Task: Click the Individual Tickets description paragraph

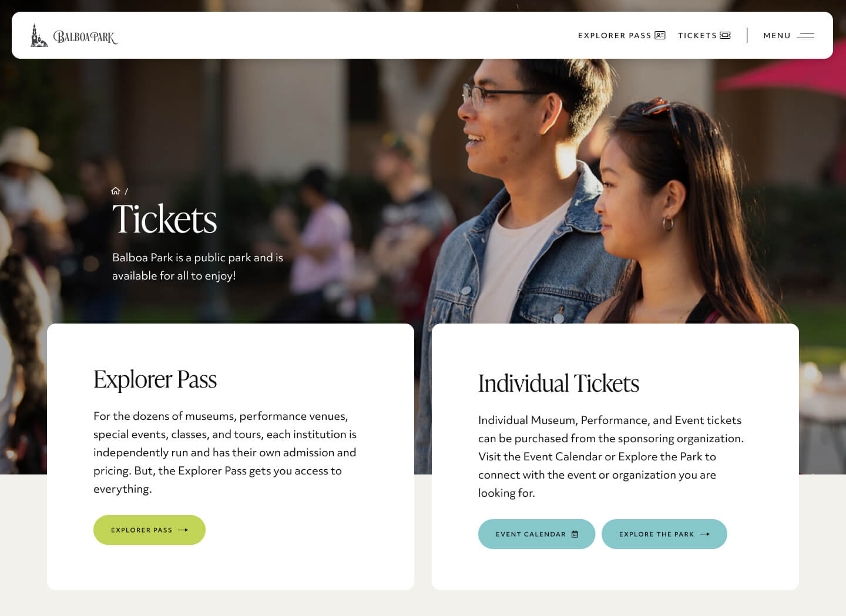Action: point(611,456)
